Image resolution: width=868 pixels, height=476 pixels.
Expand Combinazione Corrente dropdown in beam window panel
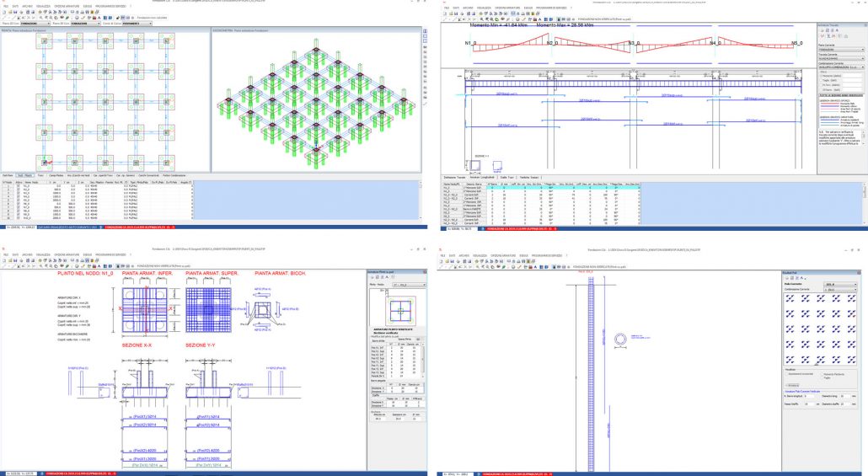point(841,67)
